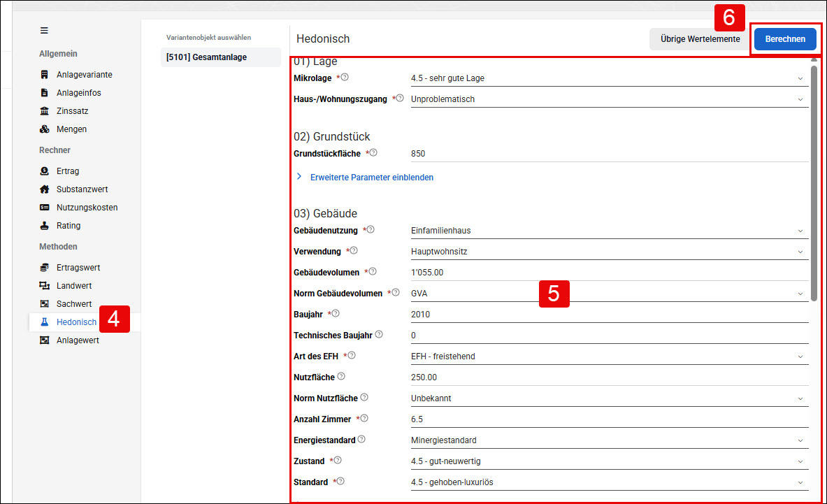Click the Anlageinfos document icon
Image resolution: width=827 pixels, height=504 pixels.
tap(44, 93)
